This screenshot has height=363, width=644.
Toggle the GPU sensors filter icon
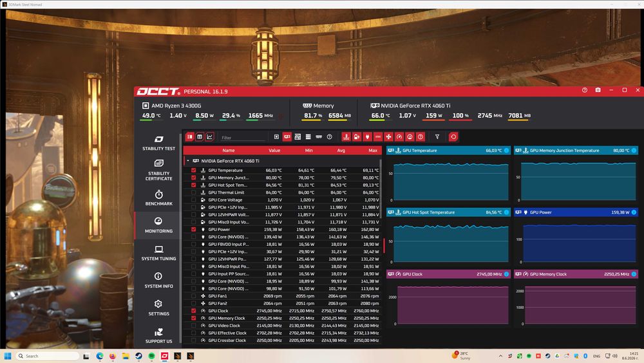coord(287,136)
